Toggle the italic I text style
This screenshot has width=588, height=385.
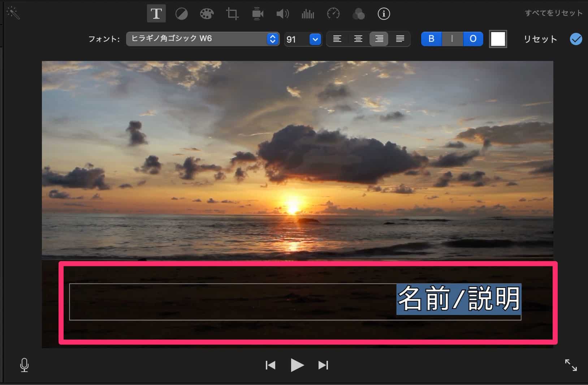(x=452, y=39)
